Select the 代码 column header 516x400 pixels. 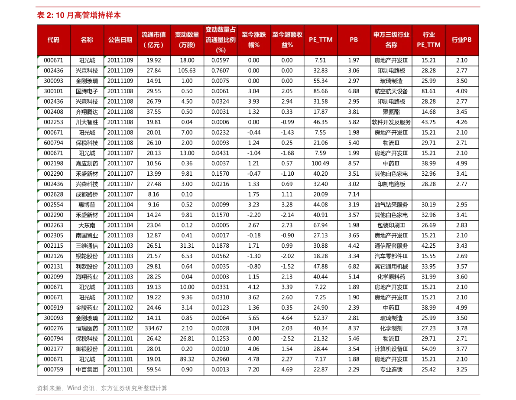point(53,40)
